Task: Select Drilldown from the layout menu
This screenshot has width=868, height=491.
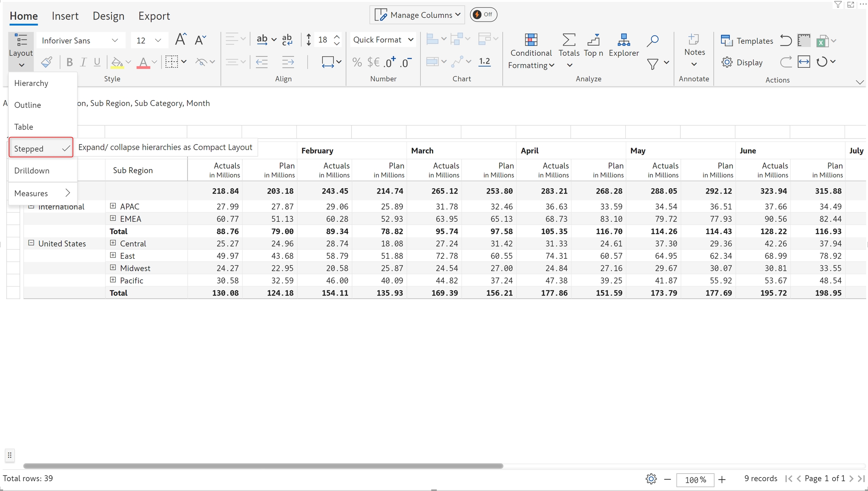Action: (32, 171)
